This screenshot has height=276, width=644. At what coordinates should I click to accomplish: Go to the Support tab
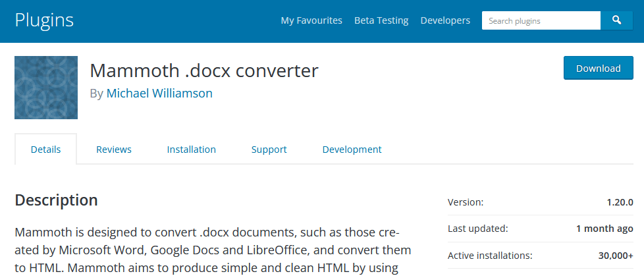coord(269,150)
